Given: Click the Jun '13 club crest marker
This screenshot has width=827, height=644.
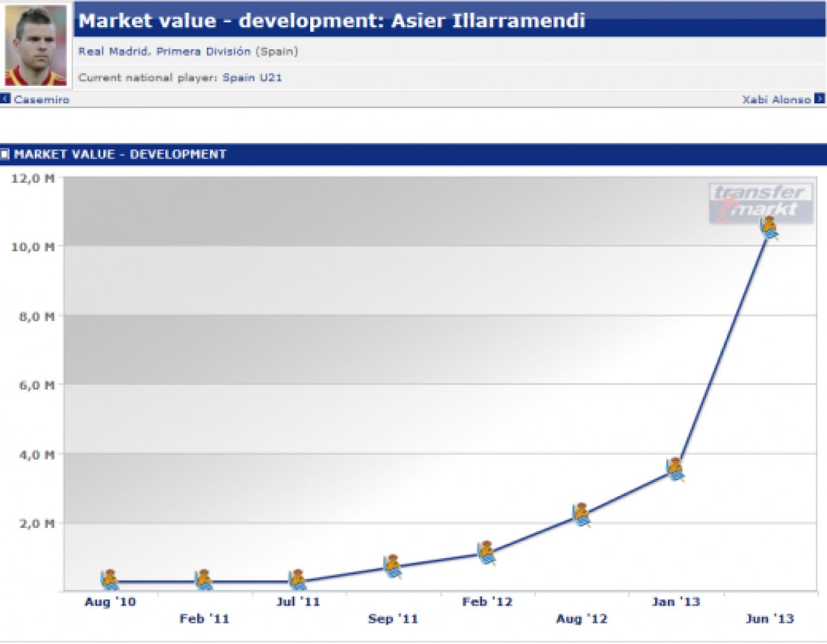Looking at the screenshot, I should (769, 229).
